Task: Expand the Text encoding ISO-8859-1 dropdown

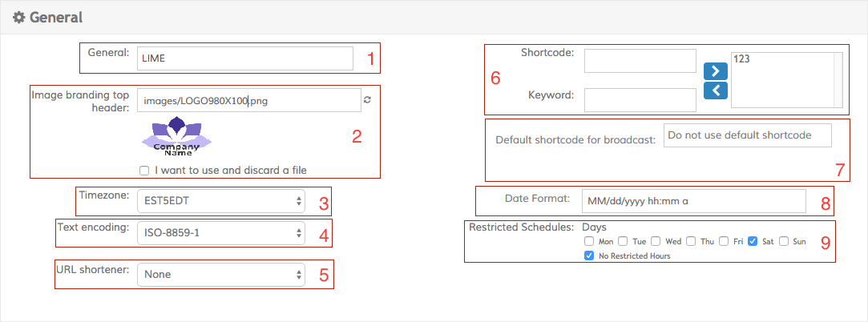Action: (x=220, y=233)
